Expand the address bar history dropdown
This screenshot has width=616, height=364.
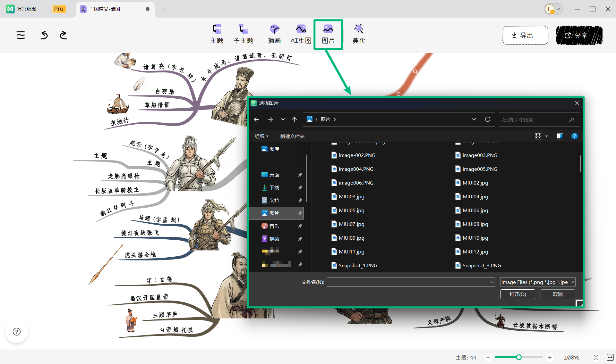point(474,120)
